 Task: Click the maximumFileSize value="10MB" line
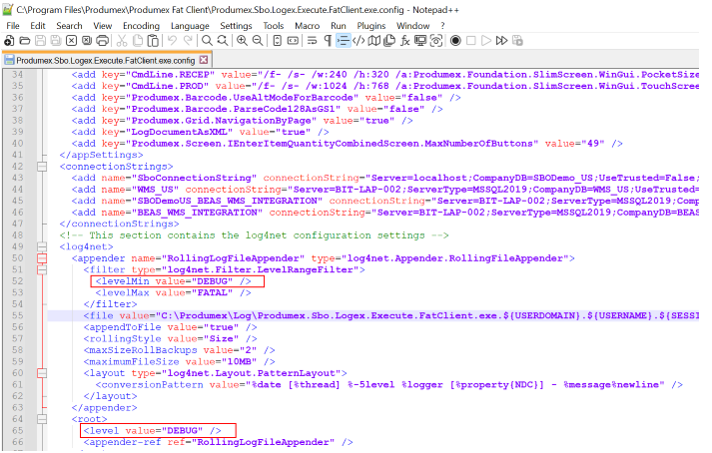click(x=179, y=362)
